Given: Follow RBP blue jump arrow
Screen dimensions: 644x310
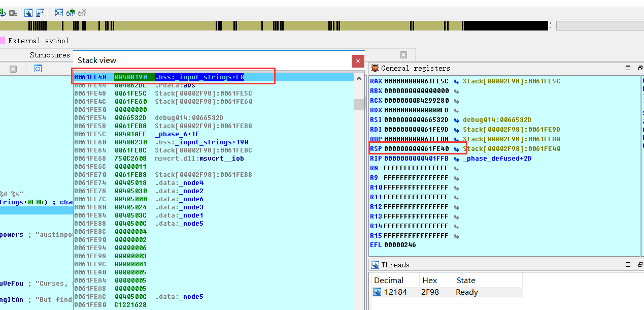Looking at the screenshot, I should (x=456, y=139).
